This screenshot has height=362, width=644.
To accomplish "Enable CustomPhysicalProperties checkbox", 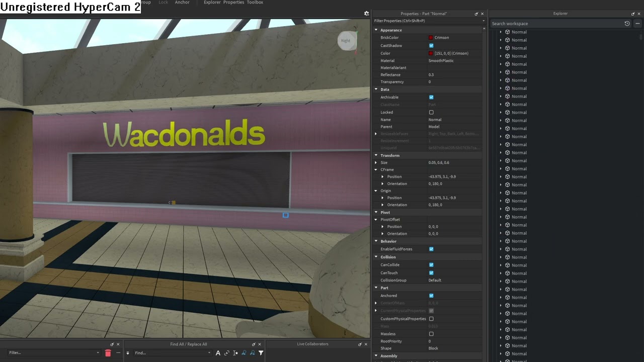I will pyautogui.click(x=431, y=319).
